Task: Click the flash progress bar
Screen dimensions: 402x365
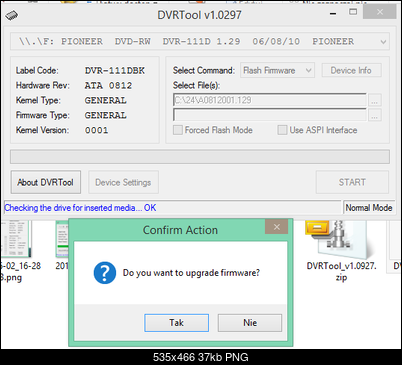Action: click(x=200, y=157)
